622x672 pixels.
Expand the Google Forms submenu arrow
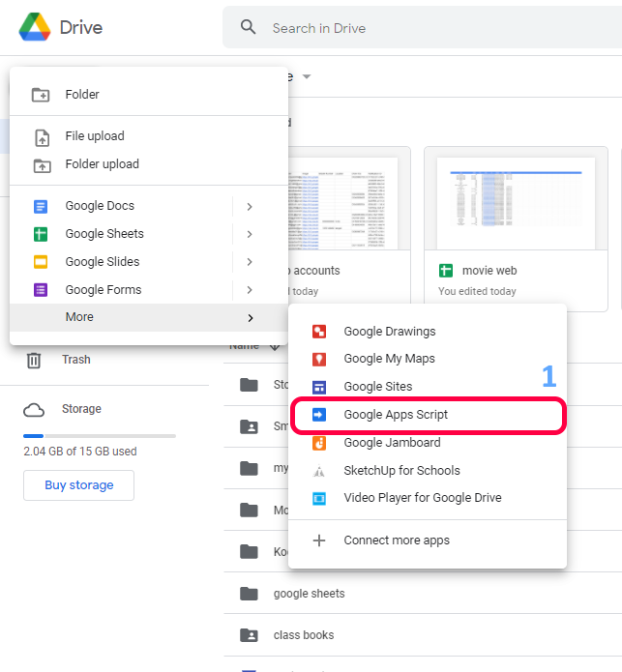tap(250, 290)
